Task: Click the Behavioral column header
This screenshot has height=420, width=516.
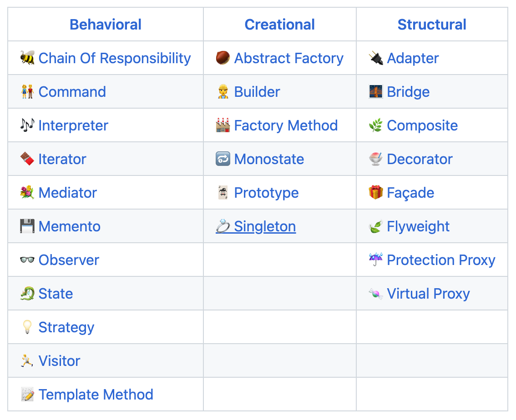Action: pos(106,25)
